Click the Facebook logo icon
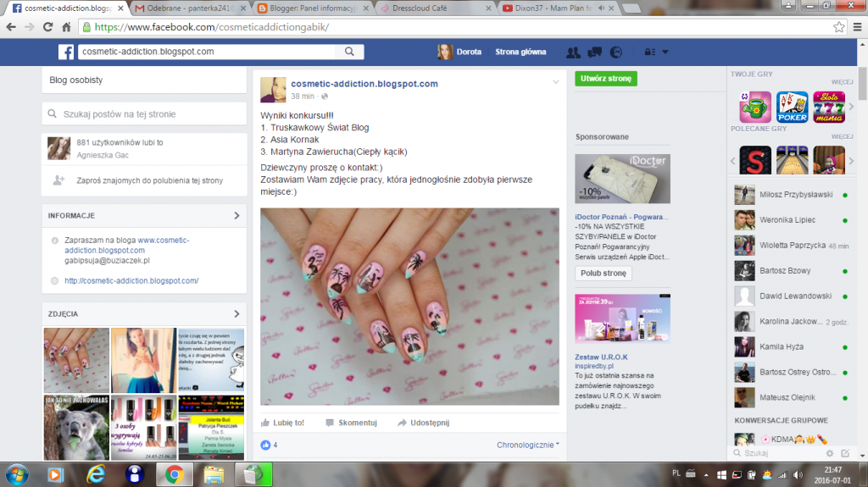Image resolution: width=868 pixels, height=487 pixels. 65,52
